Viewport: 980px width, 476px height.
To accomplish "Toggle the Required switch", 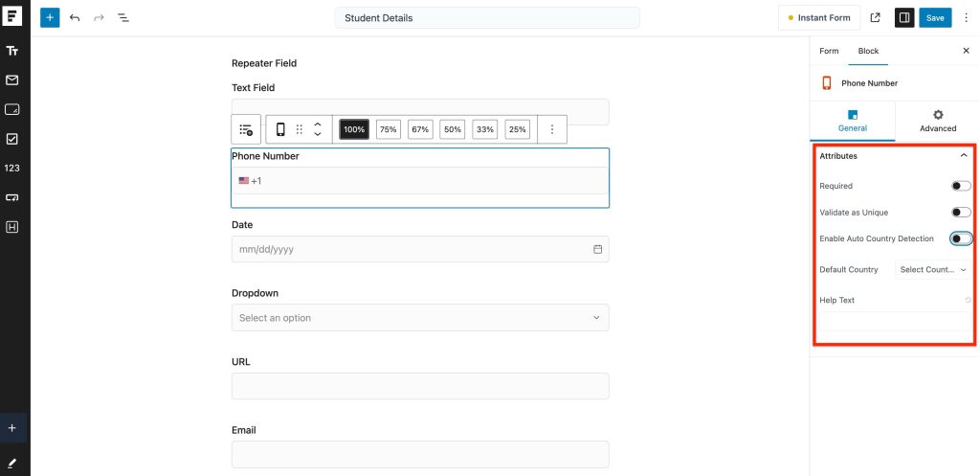I will (961, 186).
